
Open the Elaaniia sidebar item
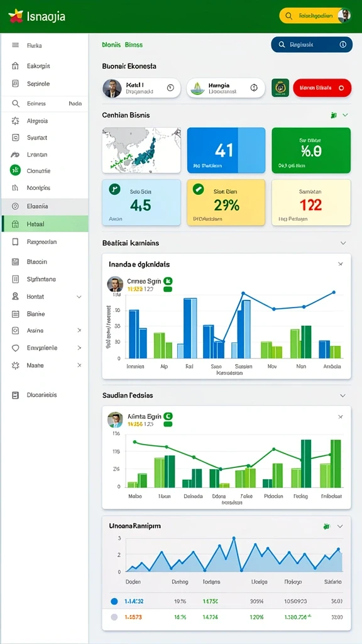pyautogui.click(x=45, y=206)
